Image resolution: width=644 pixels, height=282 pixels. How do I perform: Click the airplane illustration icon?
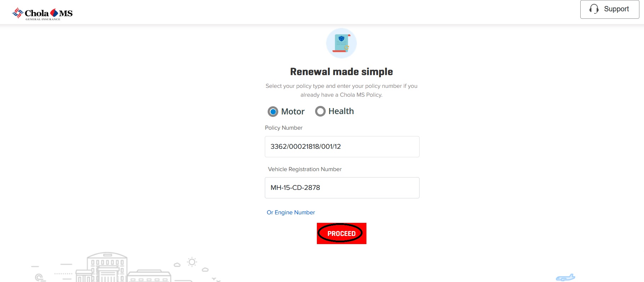click(x=565, y=278)
